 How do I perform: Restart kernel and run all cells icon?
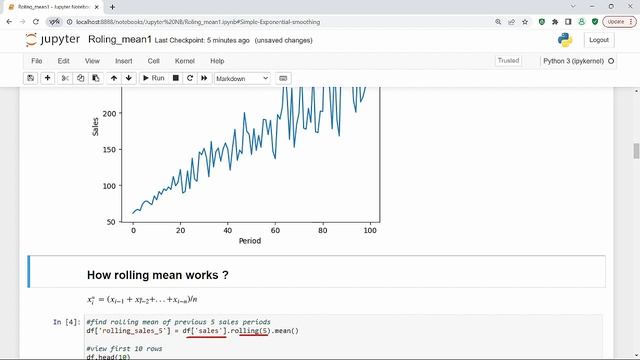pyautogui.click(x=204, y=78)
